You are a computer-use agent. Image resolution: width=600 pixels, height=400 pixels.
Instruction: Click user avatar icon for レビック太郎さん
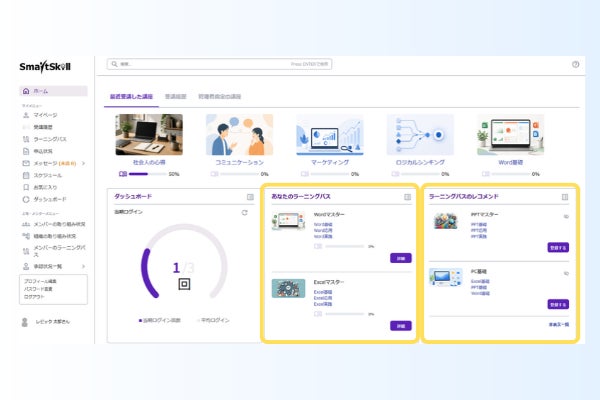(x=25, y=322)
